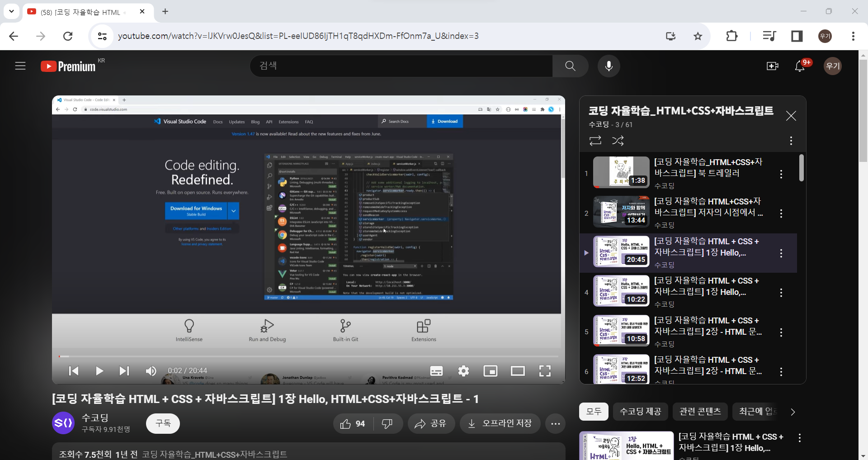Open a new browser tab
The height and width of the screenshot is (460, 868).
point(165,12)
